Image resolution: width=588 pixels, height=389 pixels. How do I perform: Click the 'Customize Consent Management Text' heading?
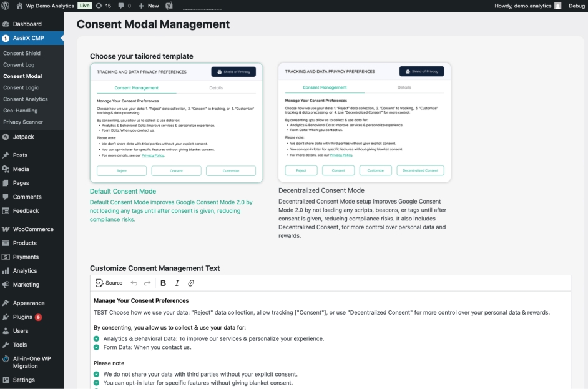155,268
